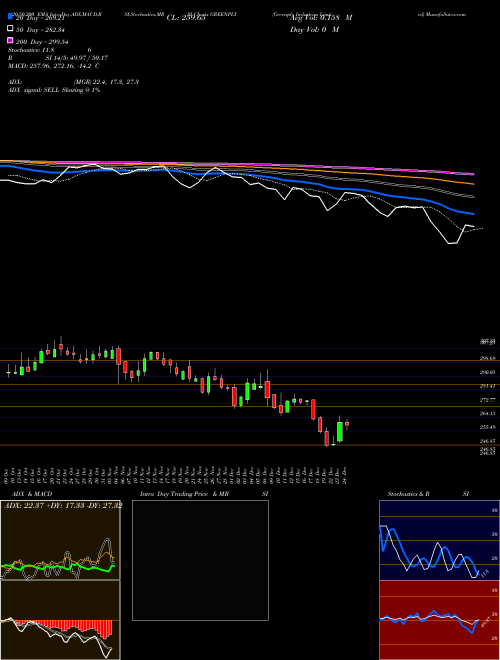This screenshot has height=660, width=500.
Task: Click the 290.05 price axis label
Action: point(488,373)
